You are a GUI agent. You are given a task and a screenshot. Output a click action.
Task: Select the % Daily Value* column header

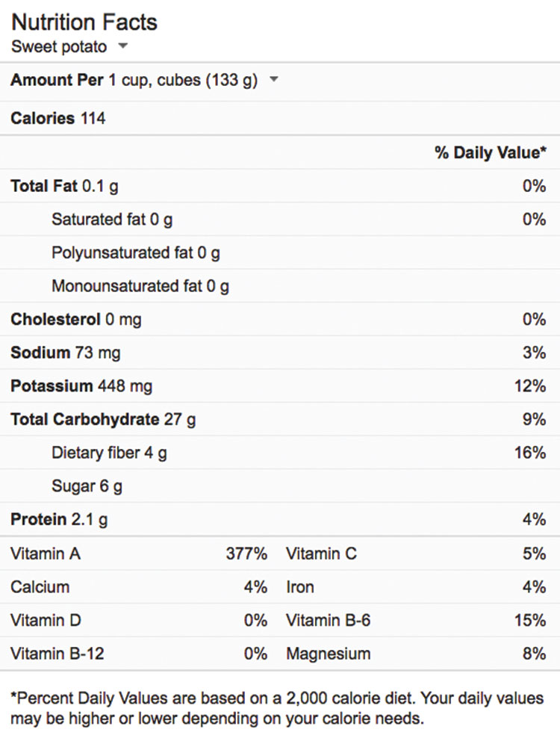click(490, 152)
